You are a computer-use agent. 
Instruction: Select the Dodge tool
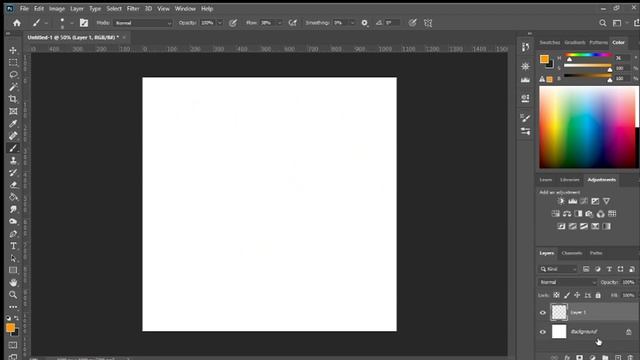pyautogui.click(x=13, y=222)
